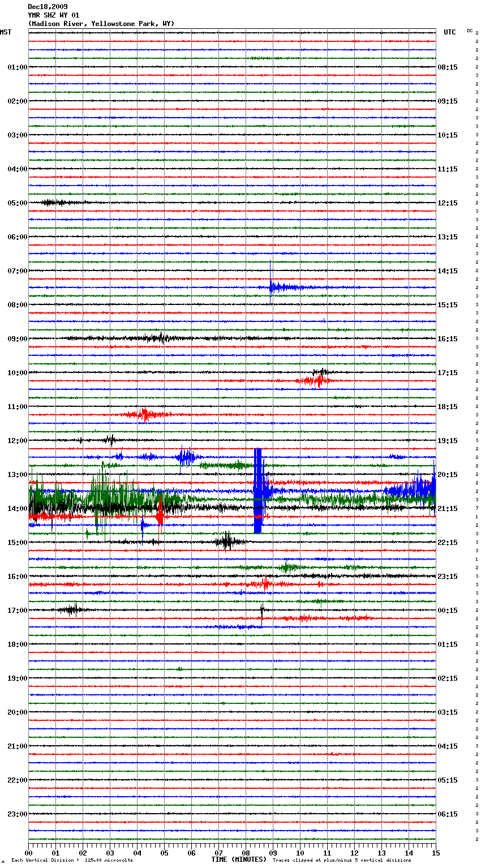Click bottom axis minute tick label 08
481x868 pixels.
[x=246, y=853]
